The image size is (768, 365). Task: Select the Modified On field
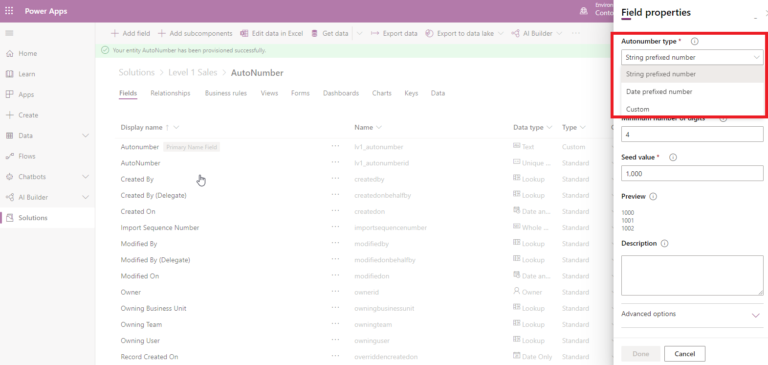coord(140,276)
